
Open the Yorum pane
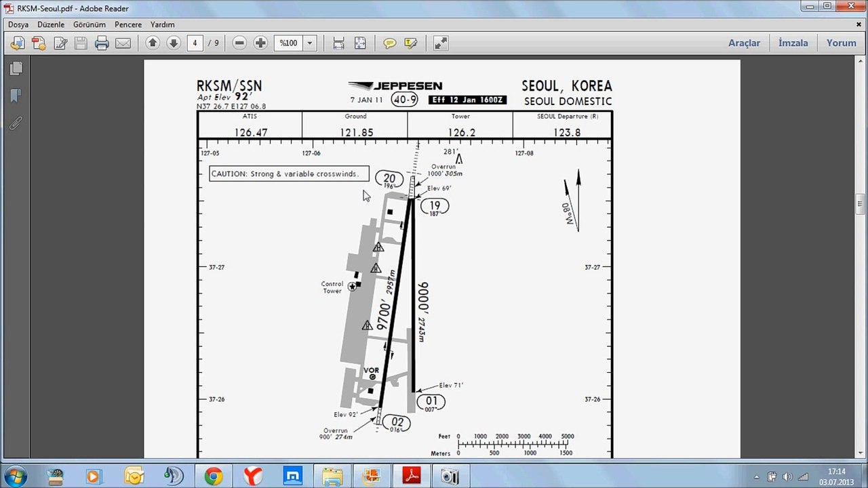[841, 43]
